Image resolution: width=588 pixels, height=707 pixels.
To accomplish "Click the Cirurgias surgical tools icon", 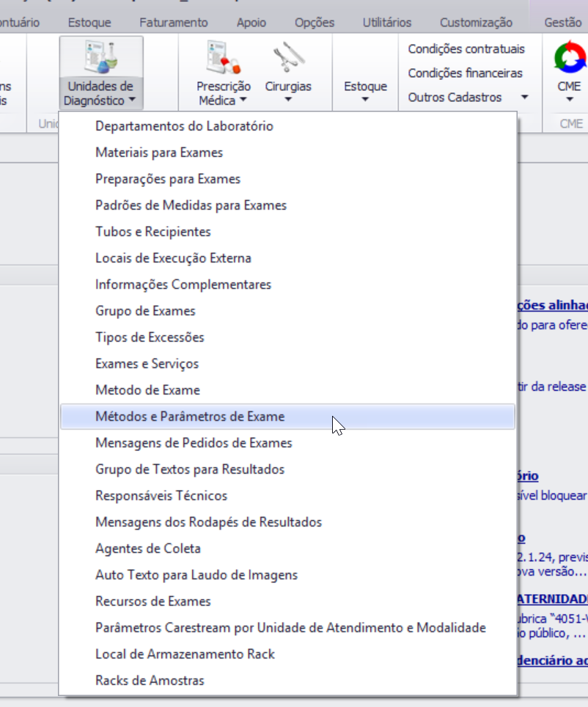I will (289, 56).
